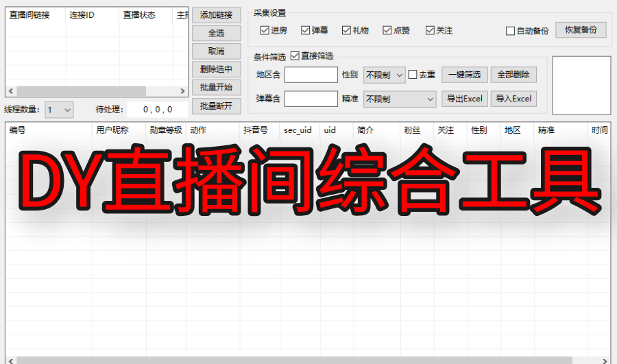Toggle the 直接筛选 checkbox
This screenshot has width=617, height=364.
click(295, 56)
